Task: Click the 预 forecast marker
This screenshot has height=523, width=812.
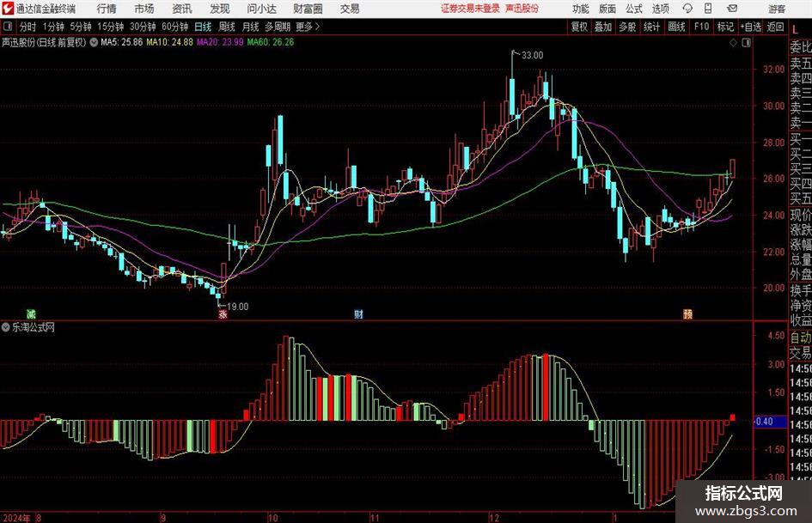Action: (687, 314)
